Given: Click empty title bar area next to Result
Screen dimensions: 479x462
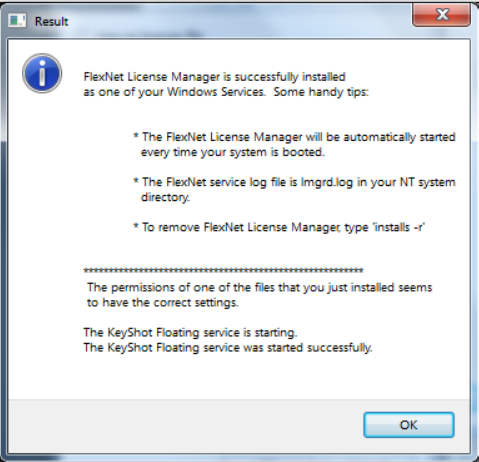Looking at the screenshot, I should tap(233, 20).
